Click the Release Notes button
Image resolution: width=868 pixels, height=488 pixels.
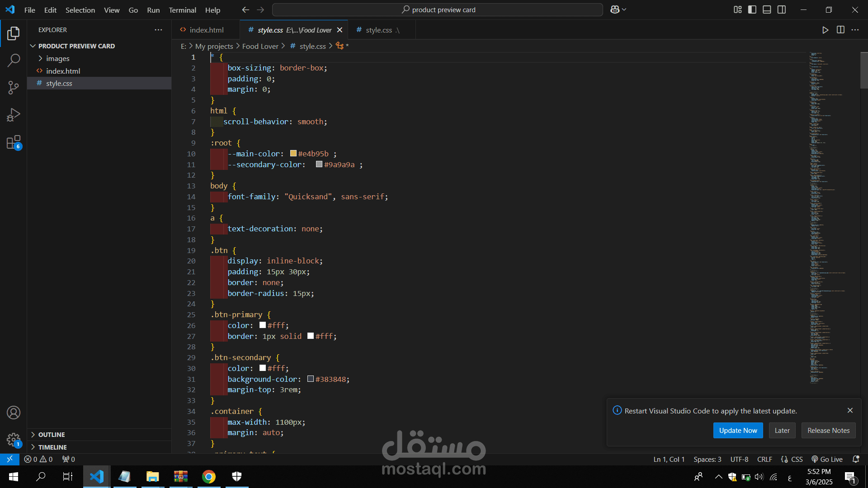point(828,430)
